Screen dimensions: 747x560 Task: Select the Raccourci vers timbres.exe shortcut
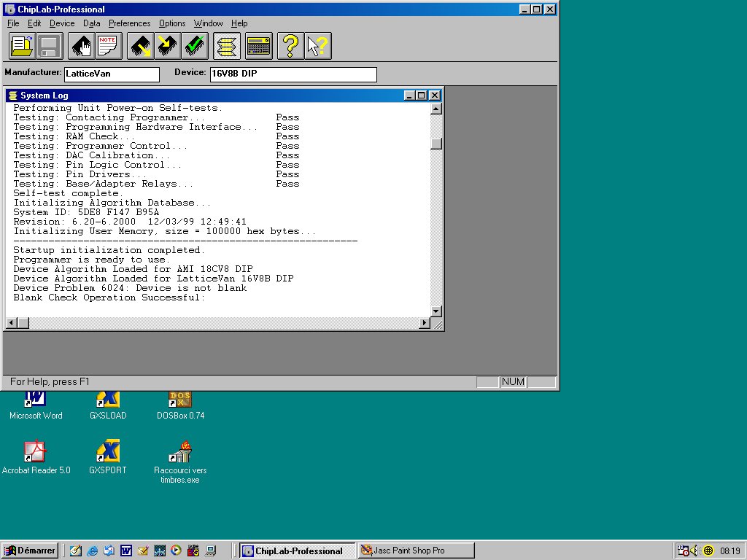[x=180, y=462]
